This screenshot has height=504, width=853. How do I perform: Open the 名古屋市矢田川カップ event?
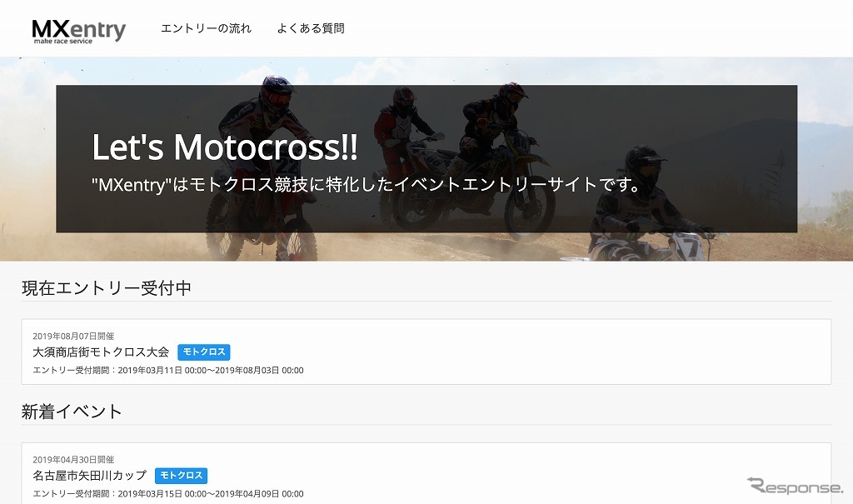[89, 475]
